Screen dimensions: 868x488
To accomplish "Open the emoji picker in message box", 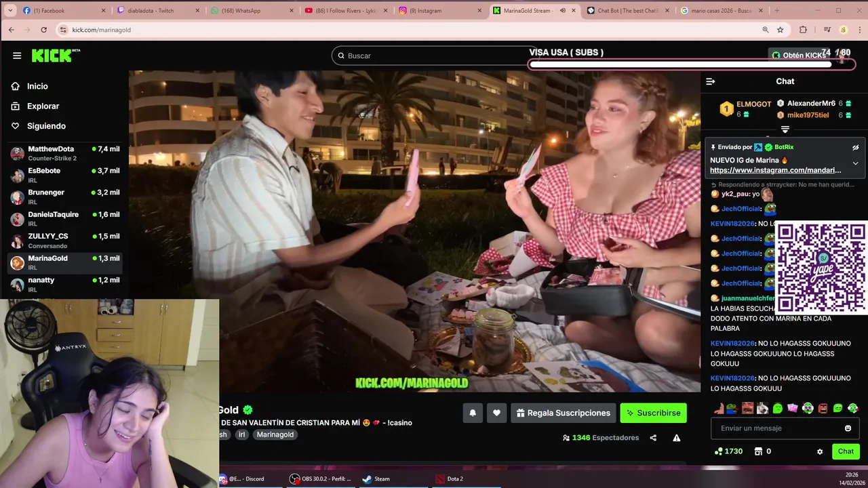I will [848, 428].
